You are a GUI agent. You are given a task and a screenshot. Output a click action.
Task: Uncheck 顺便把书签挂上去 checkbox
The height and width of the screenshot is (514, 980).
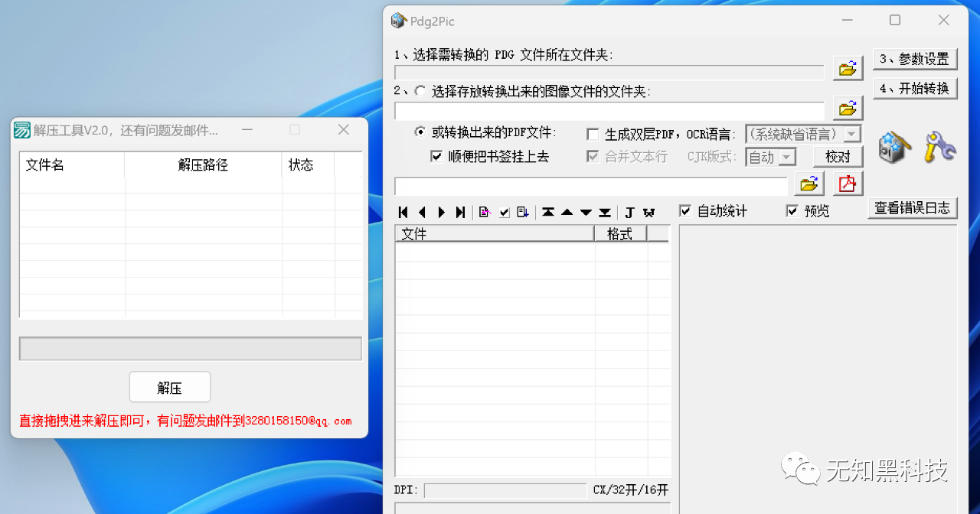click(436, 156)
